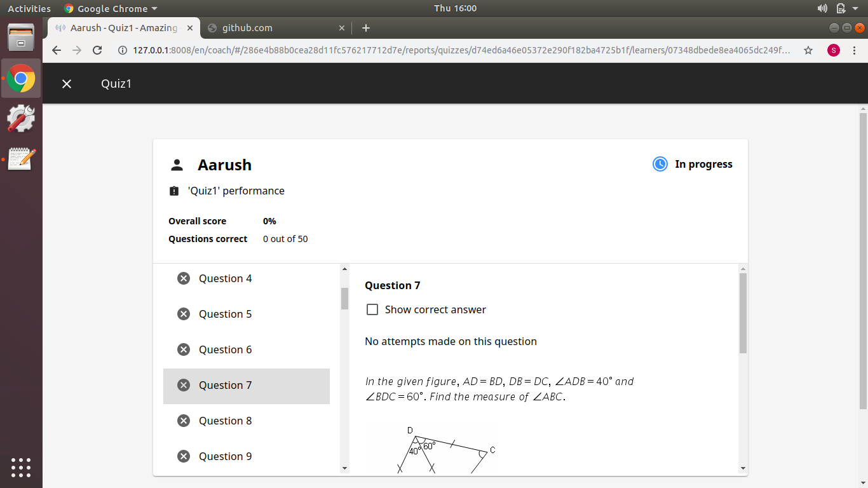Enable the Show correct answer checkbox
Screen dimensions: 868x488
372,309
